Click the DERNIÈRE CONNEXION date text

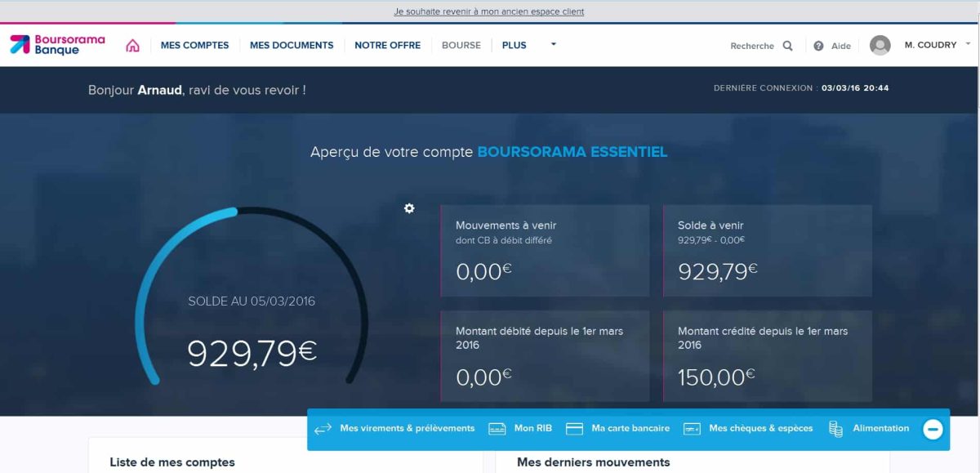coord(801,87)
